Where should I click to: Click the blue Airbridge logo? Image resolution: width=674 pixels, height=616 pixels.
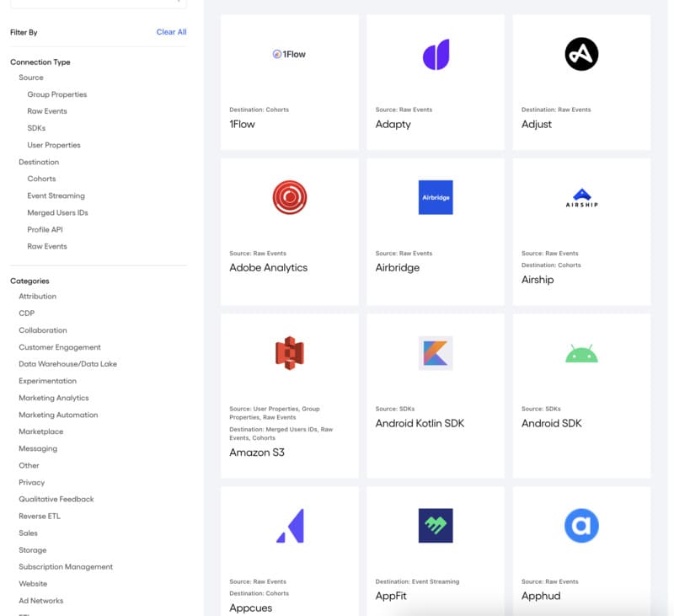[x=436, y=197]
